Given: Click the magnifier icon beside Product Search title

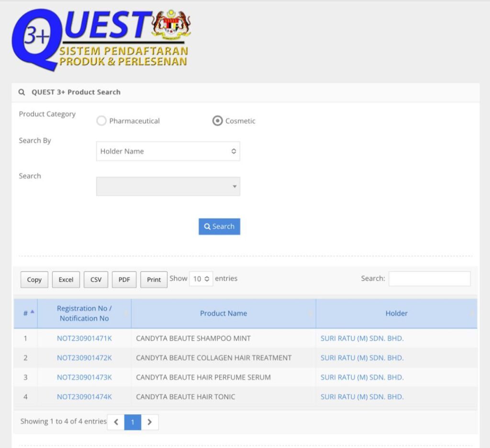Looking at the screenshot, I should (x=22, y=92).
